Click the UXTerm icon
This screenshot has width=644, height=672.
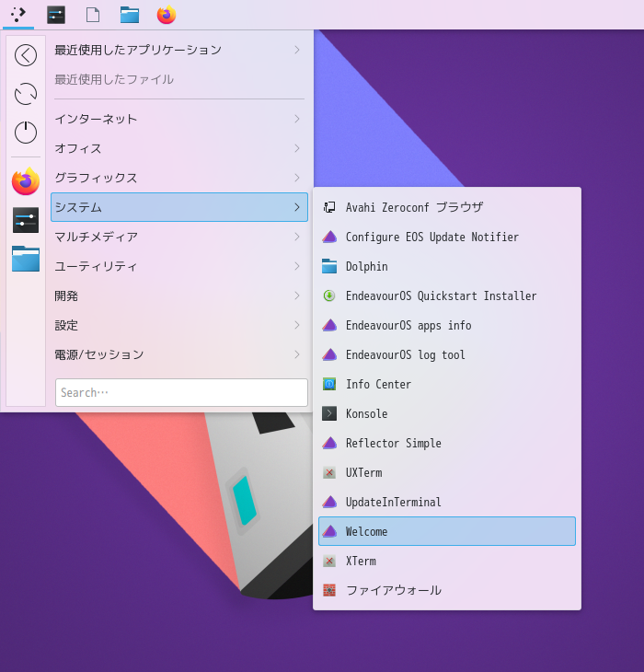329,473
